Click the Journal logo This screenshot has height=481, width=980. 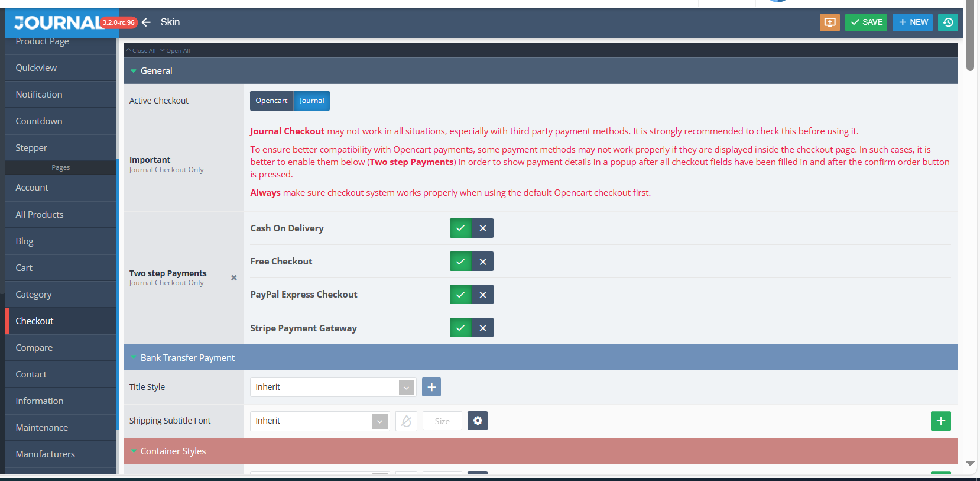58,22
